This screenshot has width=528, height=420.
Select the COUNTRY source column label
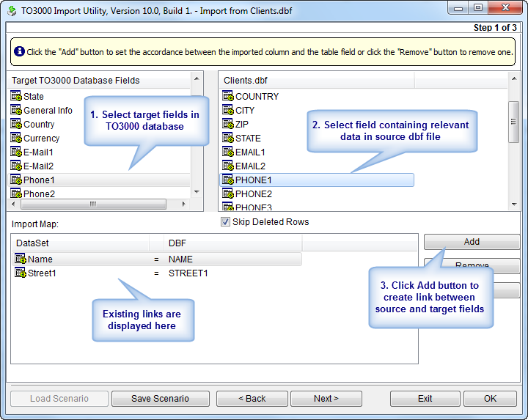(x=257, y=97)
